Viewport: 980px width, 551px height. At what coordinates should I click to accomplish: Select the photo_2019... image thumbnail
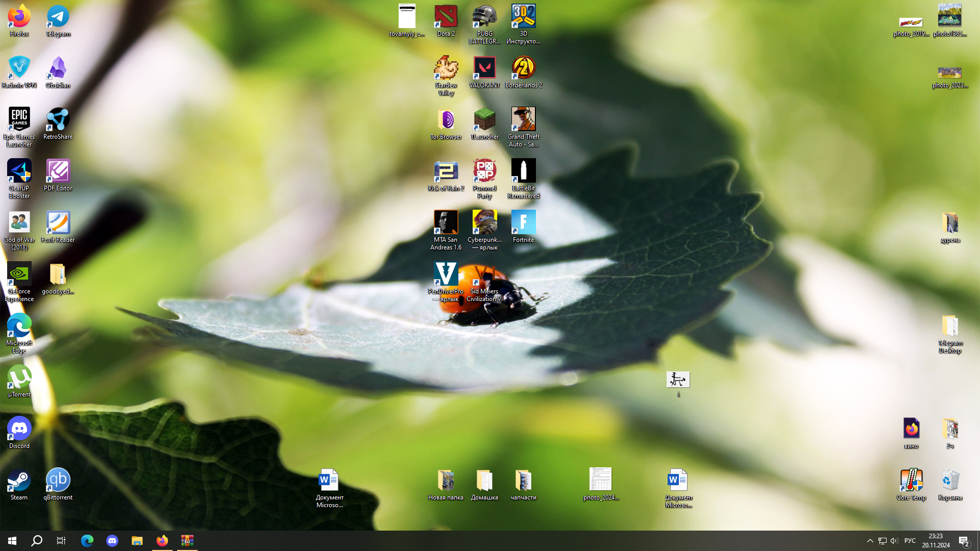tap(912, 27)
